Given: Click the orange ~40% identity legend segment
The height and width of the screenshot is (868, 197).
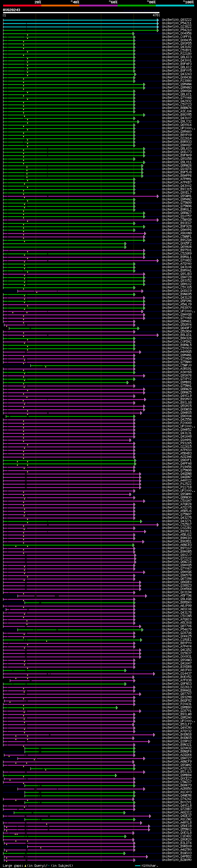Looking at the screenshot, I should (60, 6).
